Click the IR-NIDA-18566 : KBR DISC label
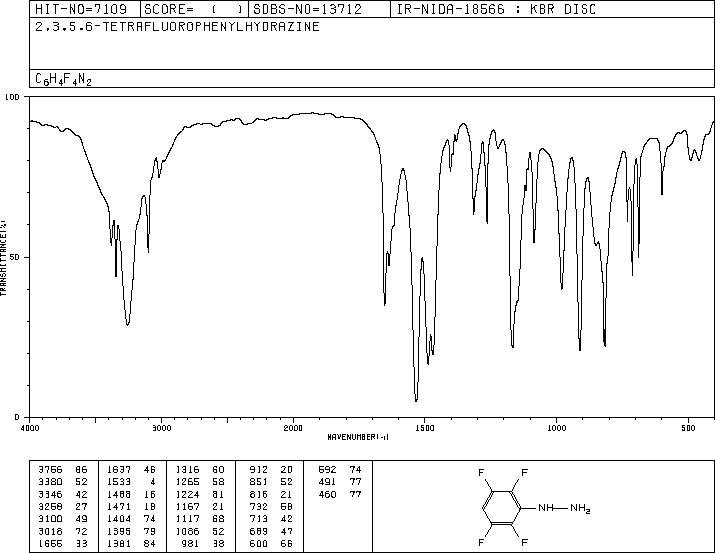The image size is (715, 553). coord(496,9)
